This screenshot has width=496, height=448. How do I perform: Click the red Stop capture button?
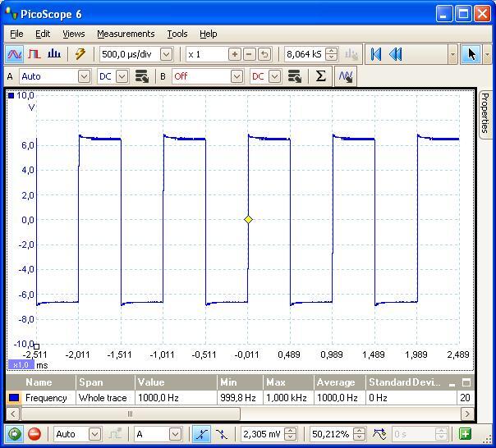(x=34, y=434)
